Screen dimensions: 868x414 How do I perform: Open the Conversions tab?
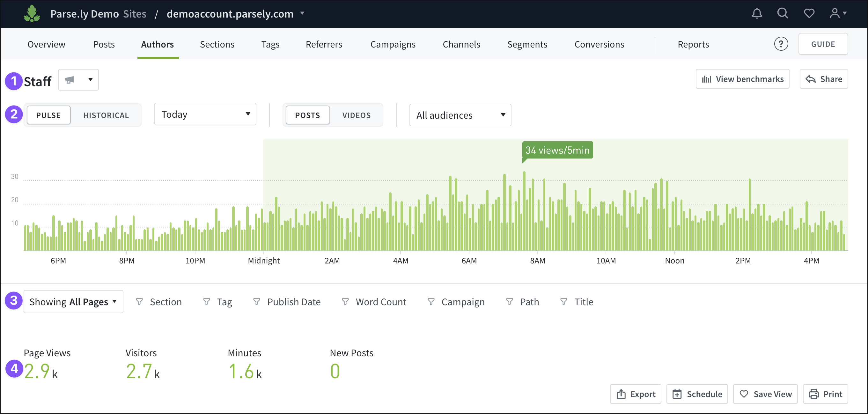(600, 45)
